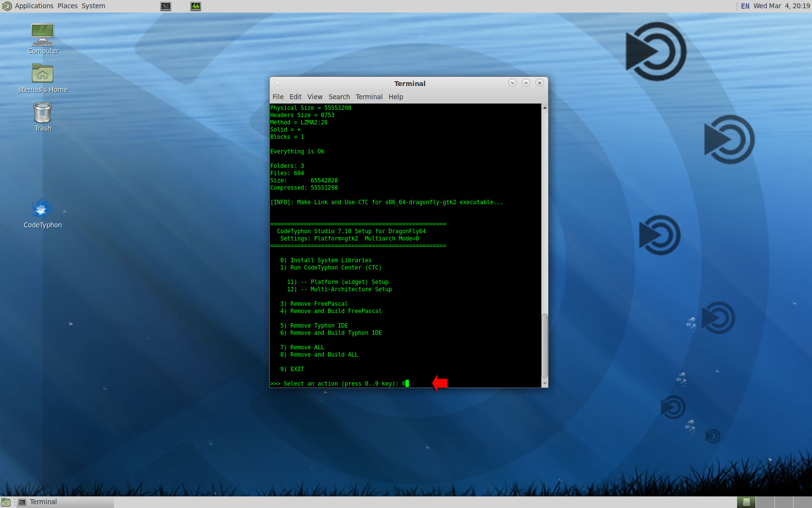This screenshot has height=508, width=812.
Task: Click the terminal scrollbar thumb
Action: tap(545, 346)
